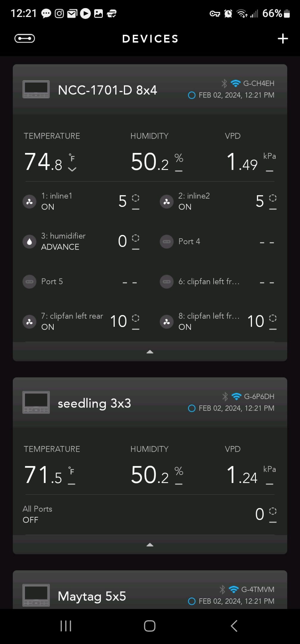Select the All Ports OFF row
300x644 pixels.
click(38, 514)
